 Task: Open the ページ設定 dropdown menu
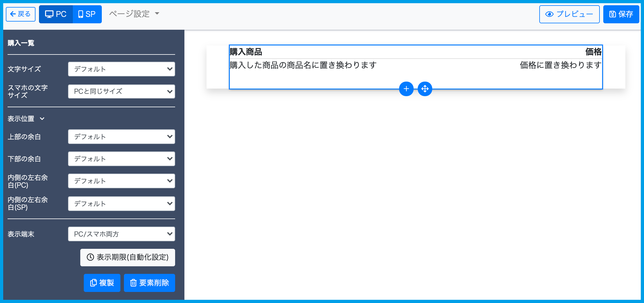click(x=134, y=14)
